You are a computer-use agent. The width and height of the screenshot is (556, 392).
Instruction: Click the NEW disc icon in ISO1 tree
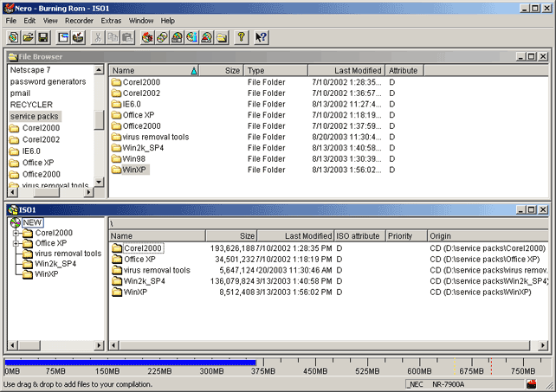coord(16,222)
